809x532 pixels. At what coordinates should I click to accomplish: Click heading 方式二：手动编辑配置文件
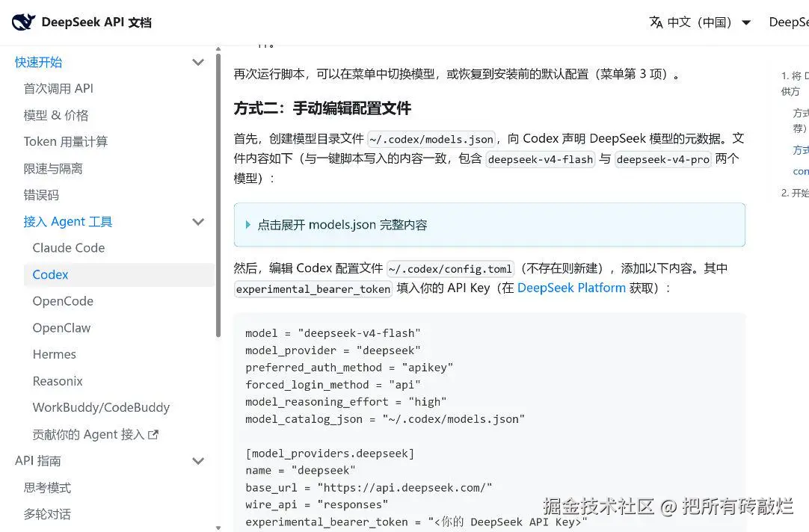pyautogui.click(x=322, y=108)
